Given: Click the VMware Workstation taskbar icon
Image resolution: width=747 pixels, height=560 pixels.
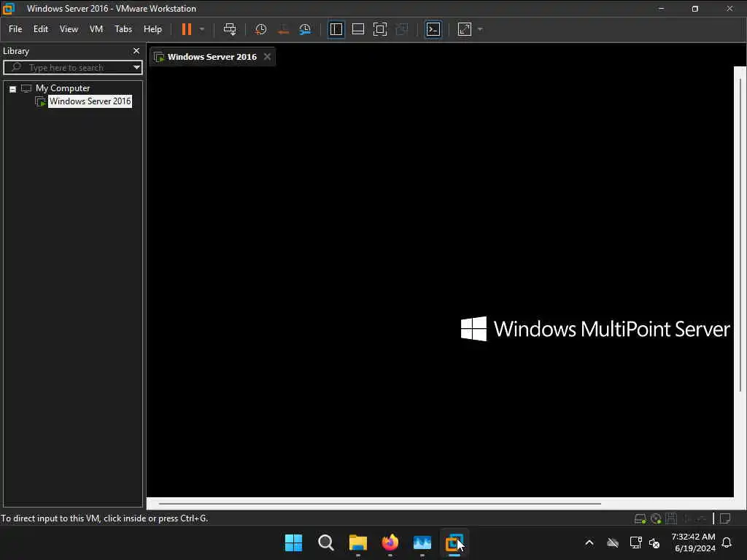Looking at the screenshot, I should coord(454,542).
